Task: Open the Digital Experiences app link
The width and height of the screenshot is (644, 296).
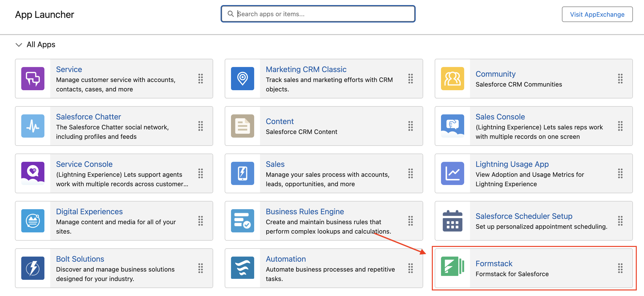Action: coord(89,211)
